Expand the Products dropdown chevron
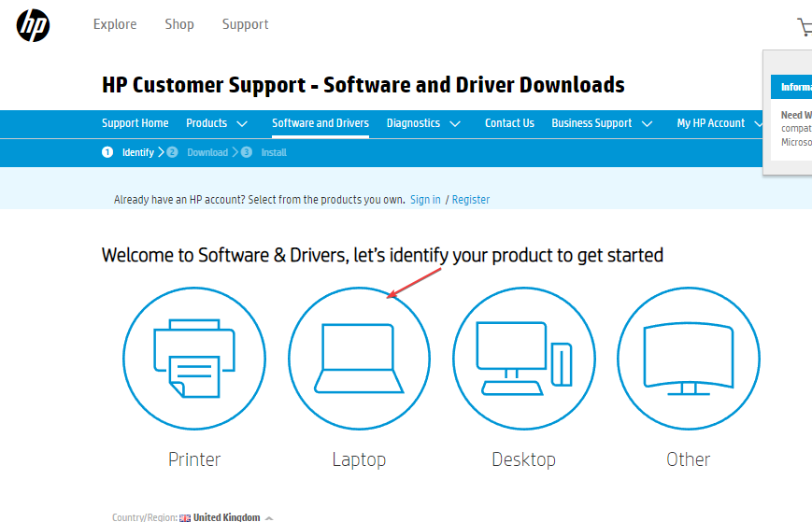812x522 pixels. [242, 123]
